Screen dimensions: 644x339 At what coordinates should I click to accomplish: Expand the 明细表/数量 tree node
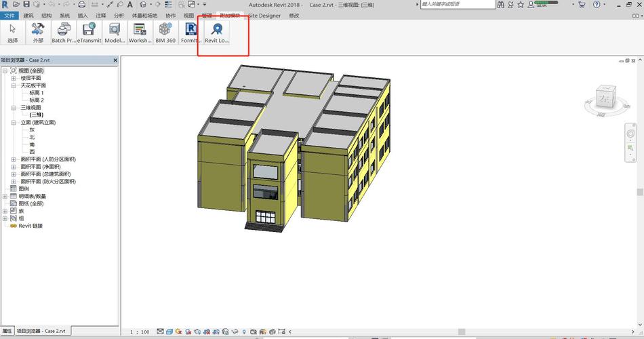click(x=5, y=197)
